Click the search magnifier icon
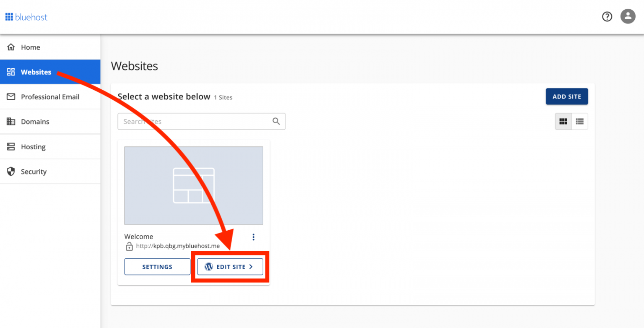Viewport: 644px width, 328px height. [276, 121]
